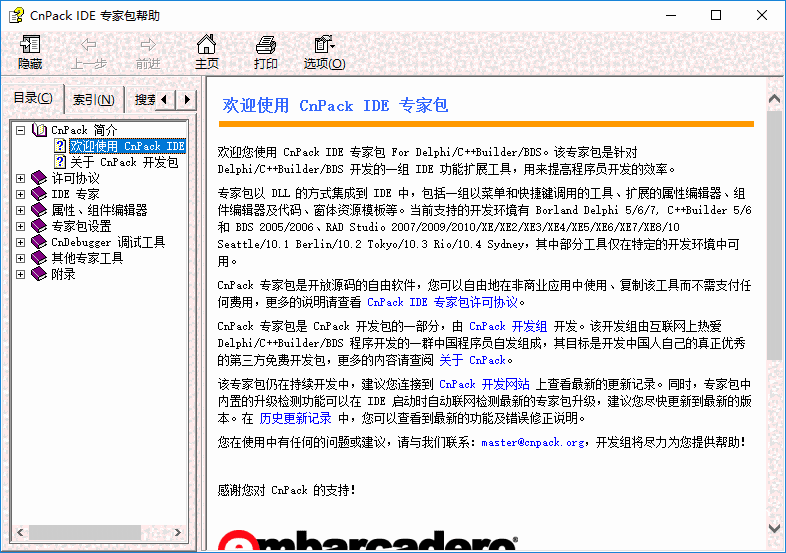Click the tree pane scroll right arrow
The image size is (786, 553).
[x=178, y=532]
